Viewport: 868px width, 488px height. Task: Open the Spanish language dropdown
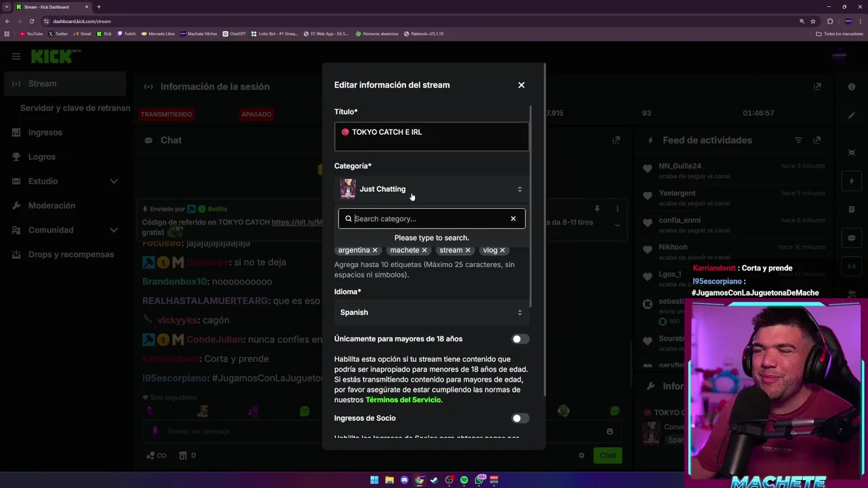pyautogui.click(x=431, y=312)
